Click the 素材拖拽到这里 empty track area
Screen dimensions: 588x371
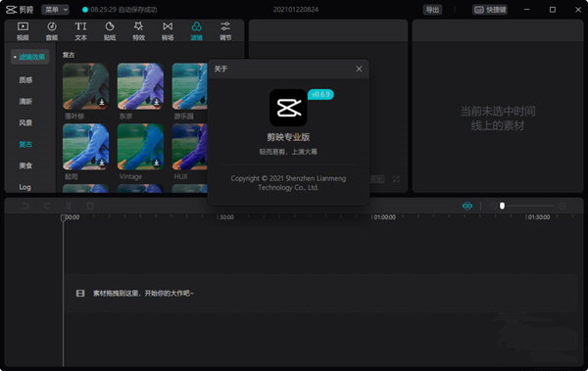pos(320,293)
